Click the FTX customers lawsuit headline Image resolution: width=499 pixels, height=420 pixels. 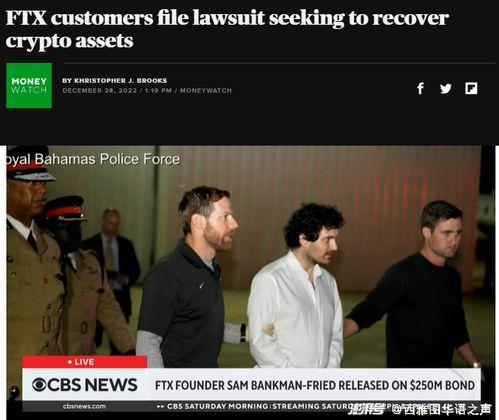(x=227, y=29)
